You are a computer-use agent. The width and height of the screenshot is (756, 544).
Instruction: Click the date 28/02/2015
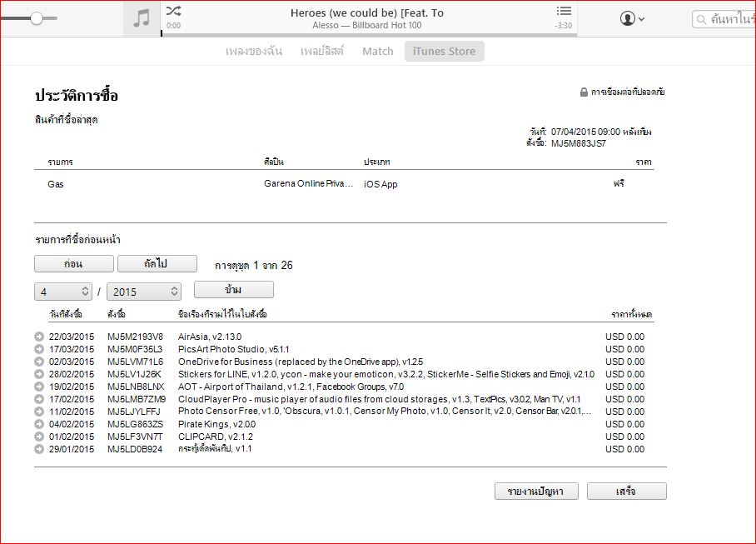(72, 374)
